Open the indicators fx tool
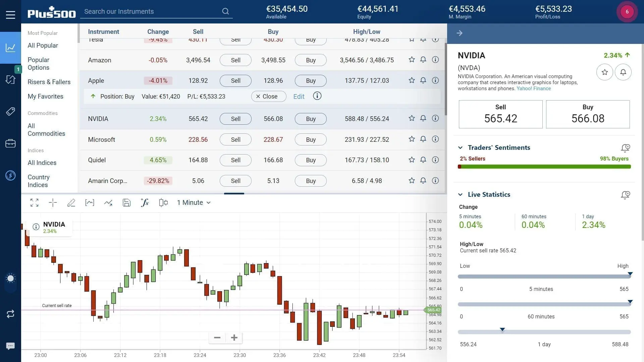 tap(145, 202)
